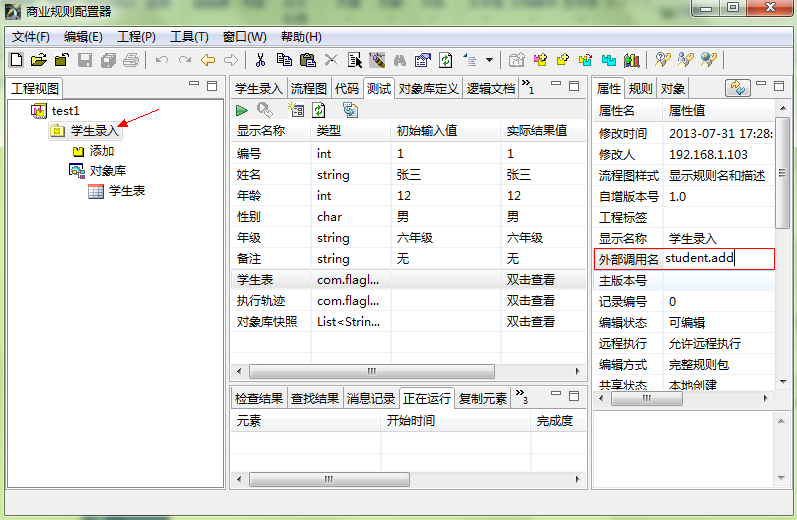The width and height of the screenshot is (797, 520).
Task: Click the Copy toolbar icon
Action: point(284,60)
